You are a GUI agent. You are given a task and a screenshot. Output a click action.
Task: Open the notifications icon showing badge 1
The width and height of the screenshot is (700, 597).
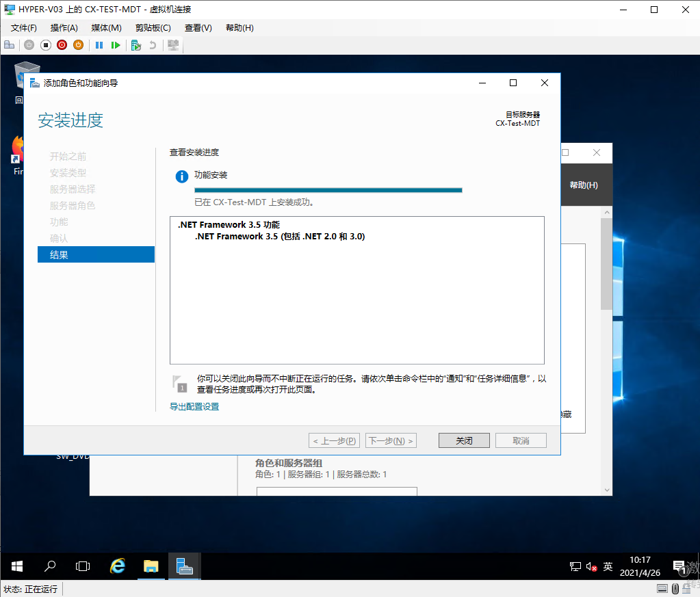(679, 567)
